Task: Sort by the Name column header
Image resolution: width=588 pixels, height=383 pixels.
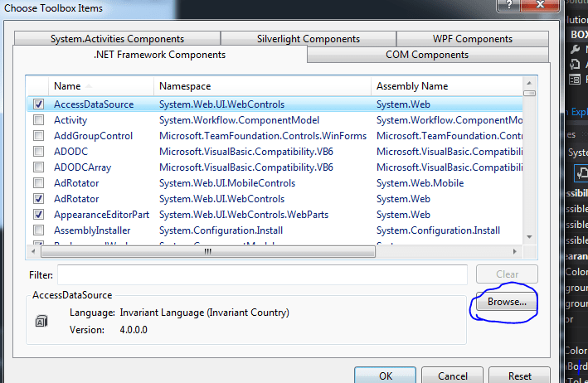Action: [x=101, y=86]
